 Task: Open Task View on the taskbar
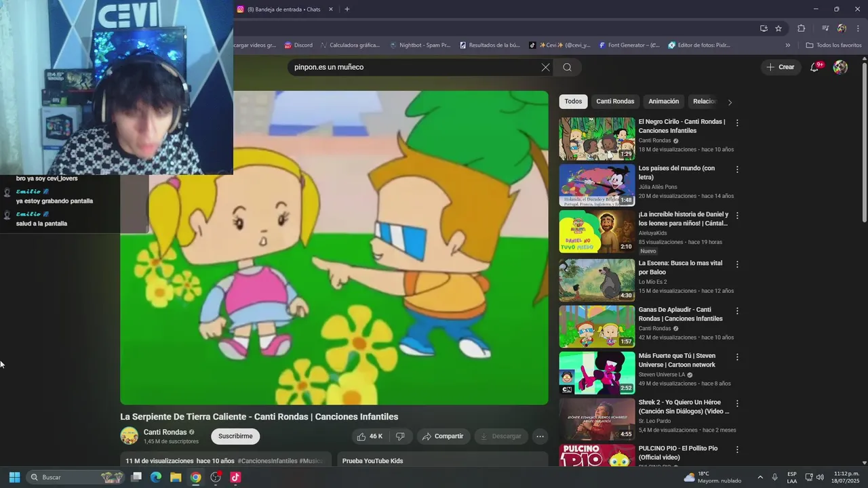tap(136, 477)
